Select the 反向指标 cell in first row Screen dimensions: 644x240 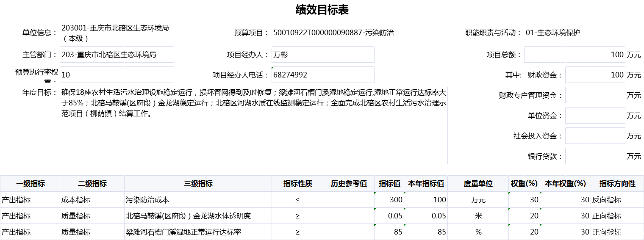coord(617,200)
